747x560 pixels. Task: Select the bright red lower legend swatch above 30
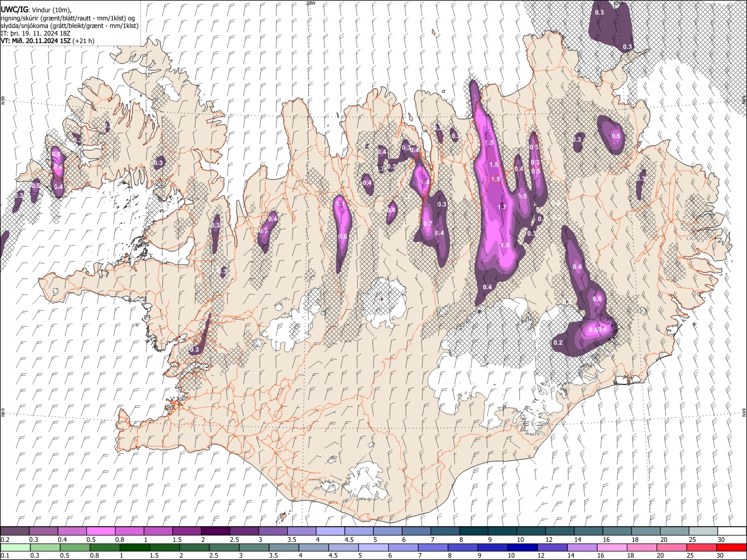pos(731,547)
